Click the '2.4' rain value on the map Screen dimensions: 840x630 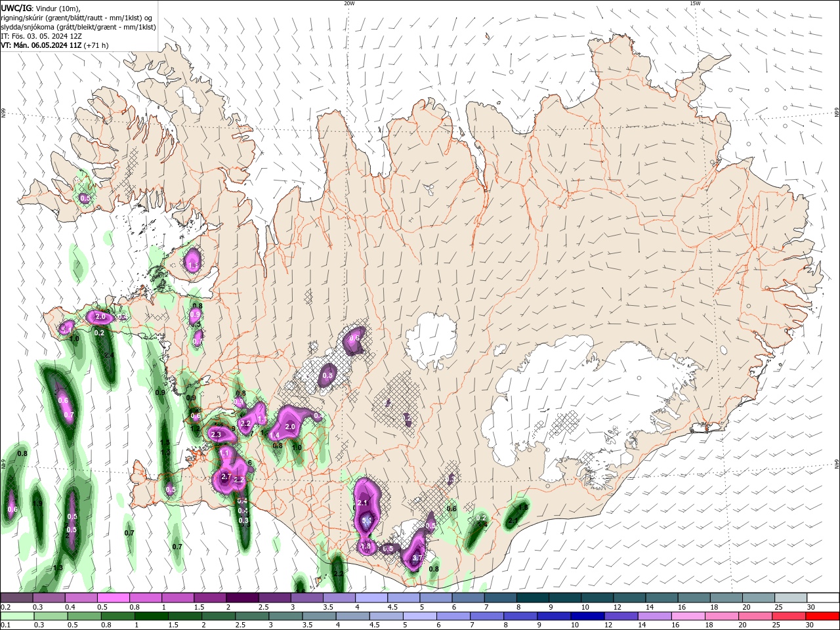109,355
